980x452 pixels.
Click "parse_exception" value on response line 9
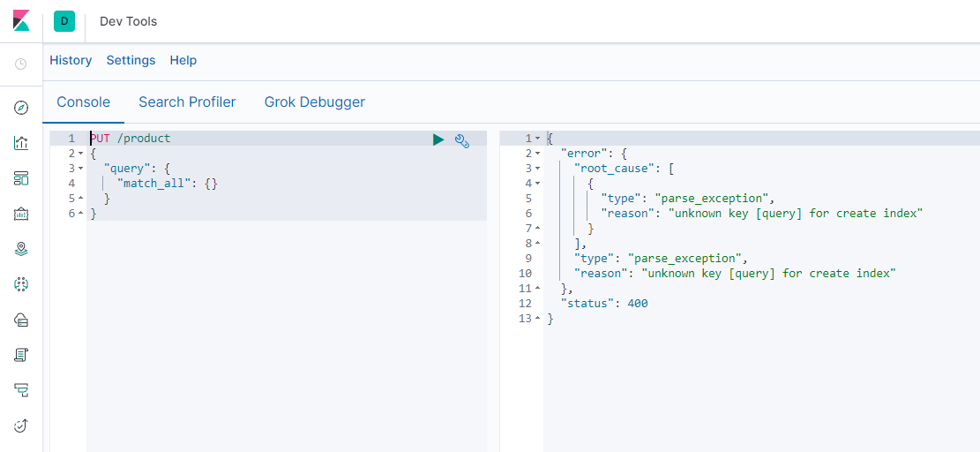point(685,258)
